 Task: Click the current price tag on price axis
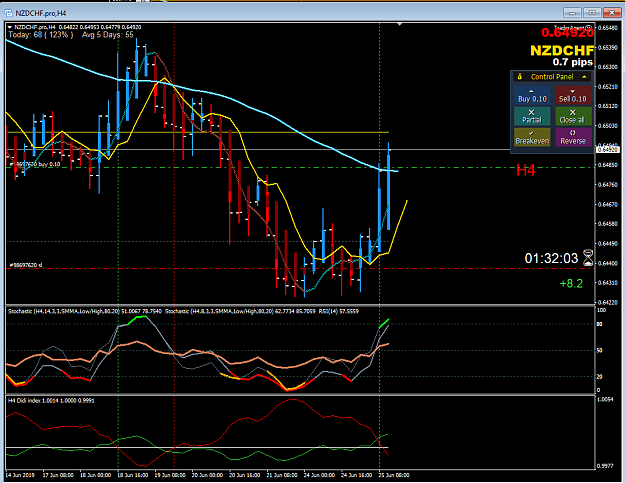point(607,150)
